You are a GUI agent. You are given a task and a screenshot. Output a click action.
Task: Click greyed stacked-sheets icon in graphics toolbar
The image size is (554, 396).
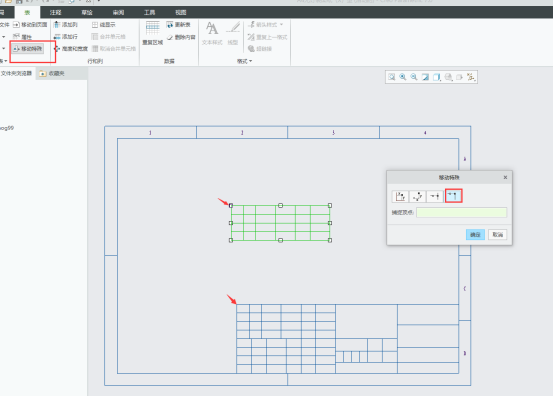click(448, 77)
